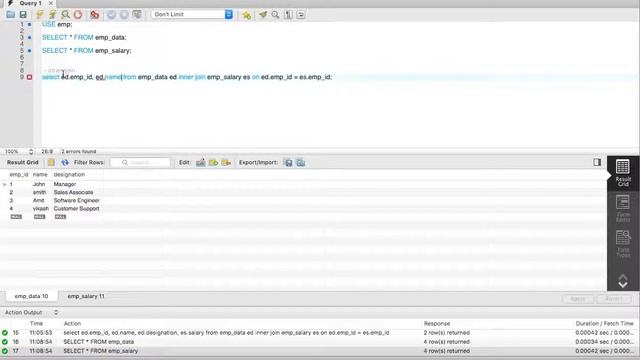Place cursor on 'USE emp;' line
Image resolution: width=640 pixels, height=360 pixels.
click(57, 24)
